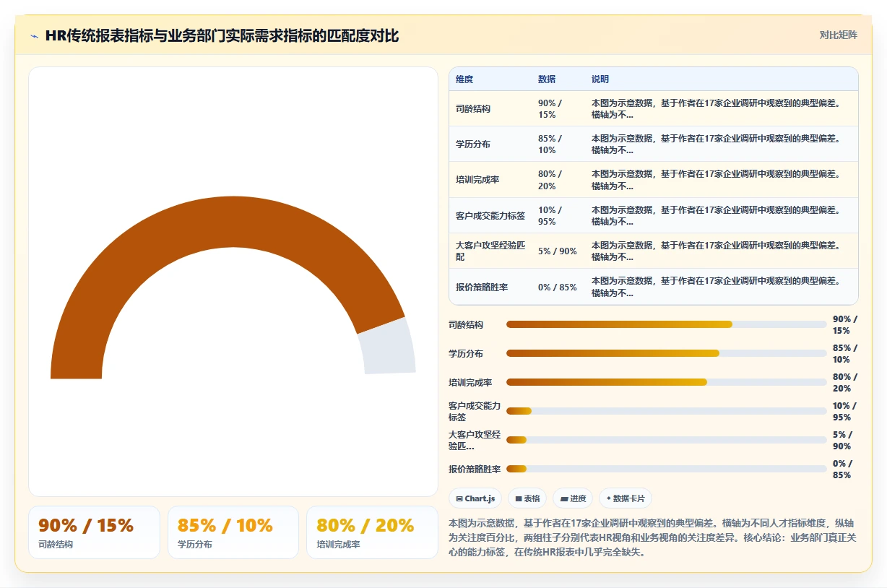Click the 85% / 10% table value
The image size is (887, 588).
(x=550, y=144)
